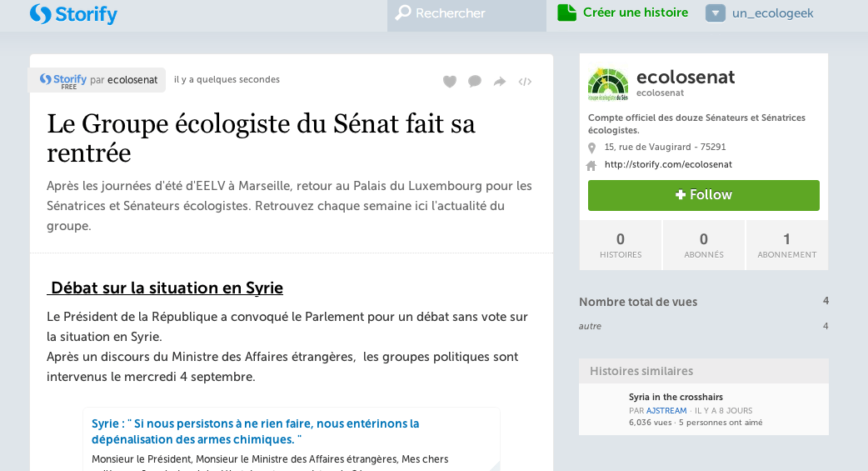Open the Syrie article headline link
The height and width of the screenshot is (471, 868).
tap(255, 431)
